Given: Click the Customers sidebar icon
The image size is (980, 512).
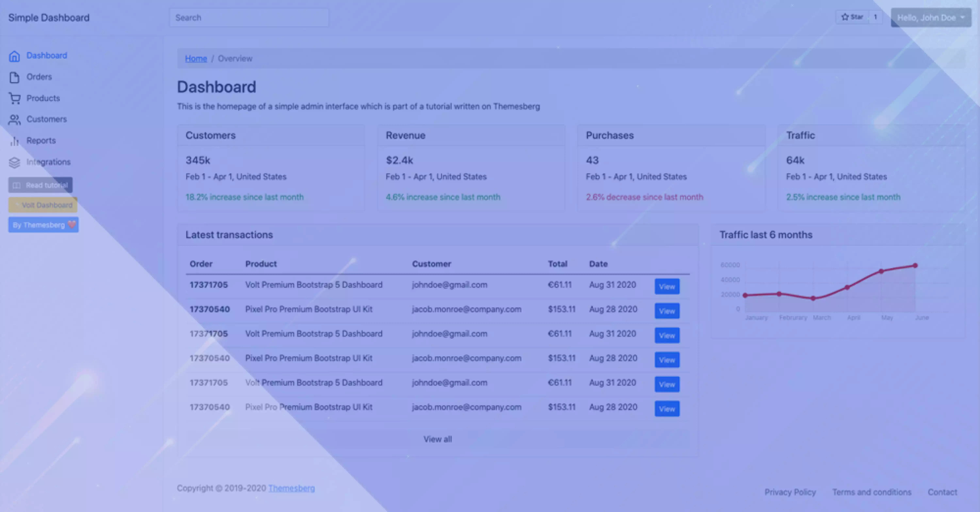Looking at the screenshot, I should [x=14, y=119].
